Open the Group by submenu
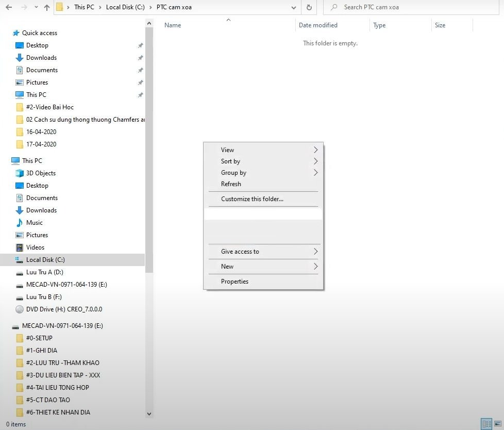 pos(263,173)
